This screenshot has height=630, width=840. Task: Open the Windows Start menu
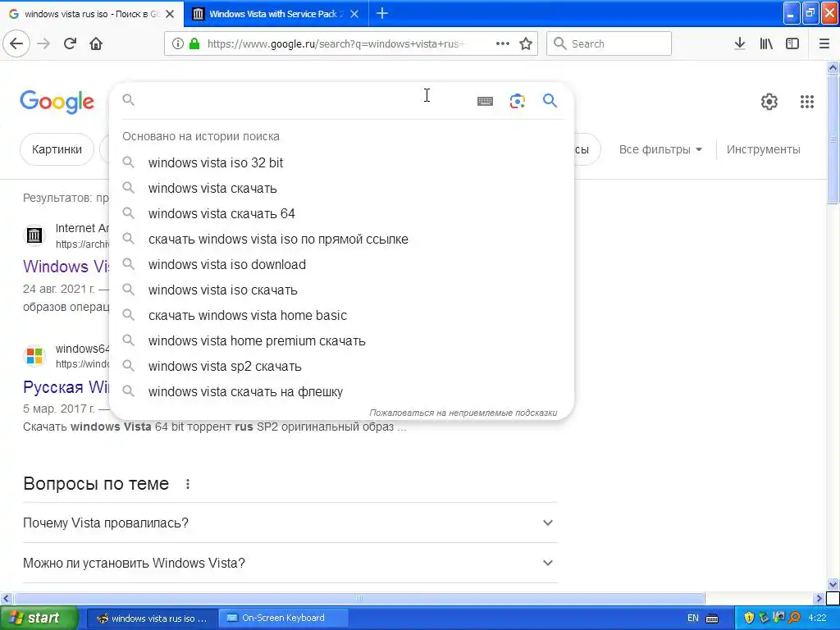39,618
